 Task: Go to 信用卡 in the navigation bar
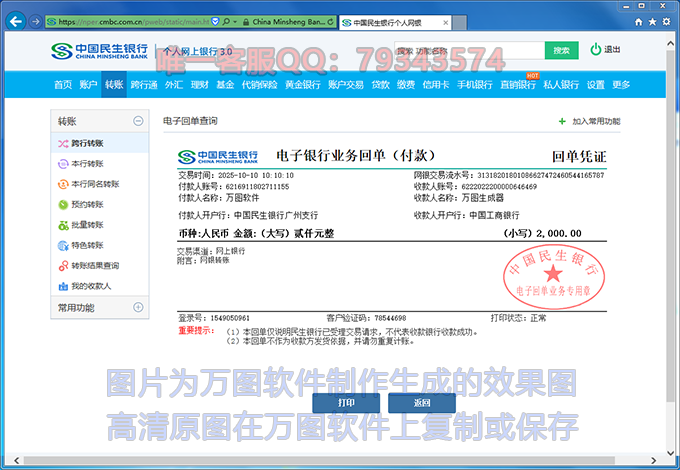(x=435, y=85)
